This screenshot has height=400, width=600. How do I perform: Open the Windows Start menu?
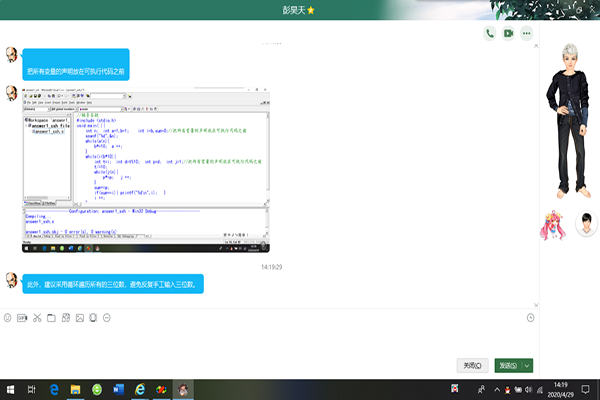(9, 388)
